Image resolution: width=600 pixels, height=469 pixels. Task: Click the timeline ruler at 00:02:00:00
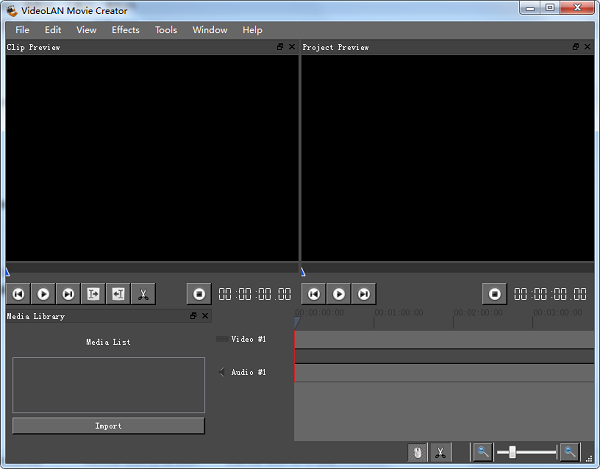click(x=478, y=313)
